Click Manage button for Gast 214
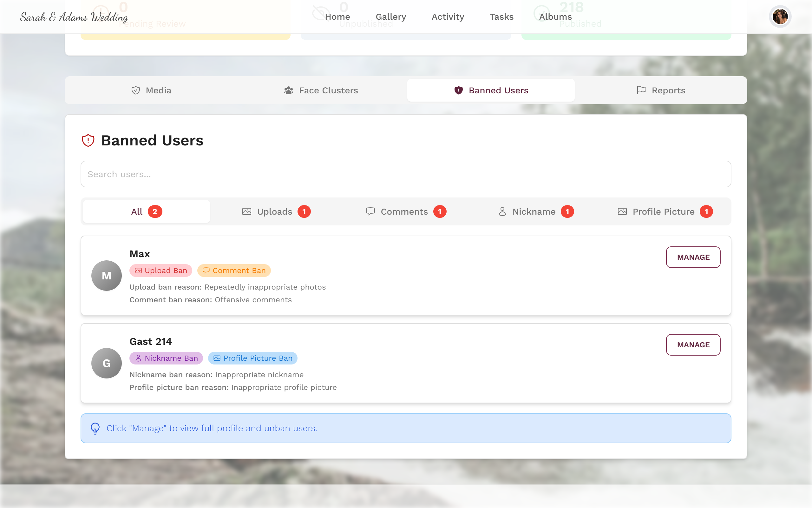Viewport: 812px width, 508px height. click(x=693, y=345)
